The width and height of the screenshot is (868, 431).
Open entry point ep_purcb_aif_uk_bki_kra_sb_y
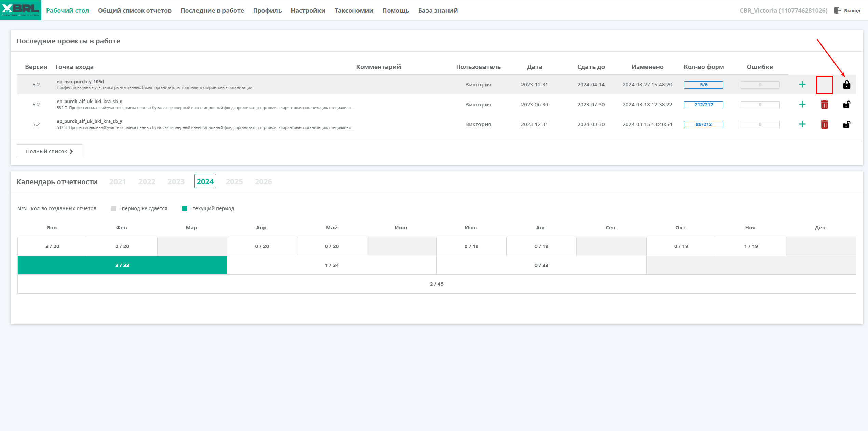point(90,121)
